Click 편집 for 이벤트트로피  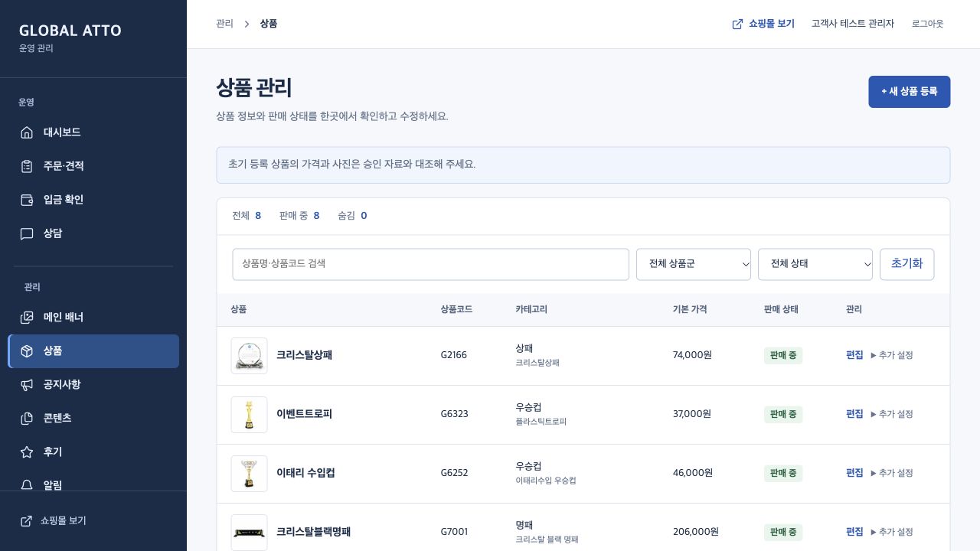[854, 414]
